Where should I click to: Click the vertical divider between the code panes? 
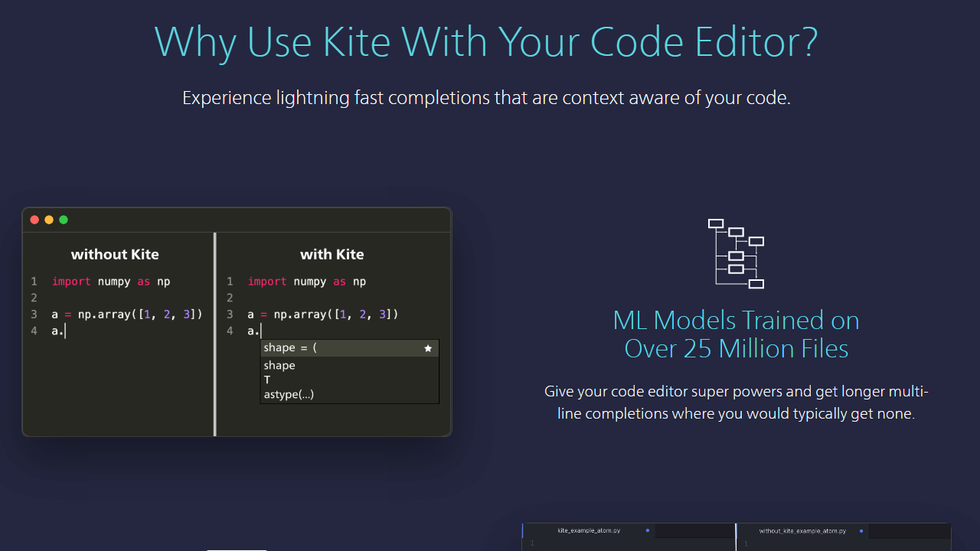pos(215,334)
